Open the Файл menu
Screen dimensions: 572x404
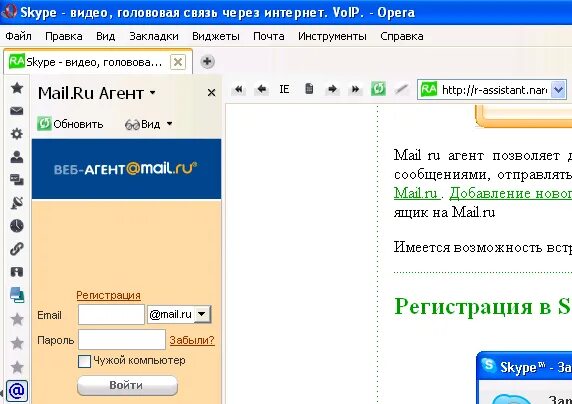[x=18, y=36]
